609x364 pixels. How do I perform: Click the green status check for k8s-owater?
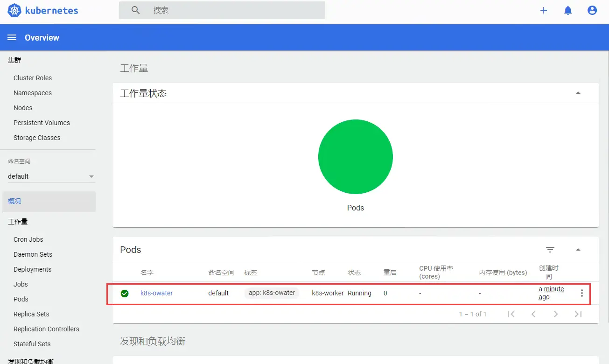(125, 293)
